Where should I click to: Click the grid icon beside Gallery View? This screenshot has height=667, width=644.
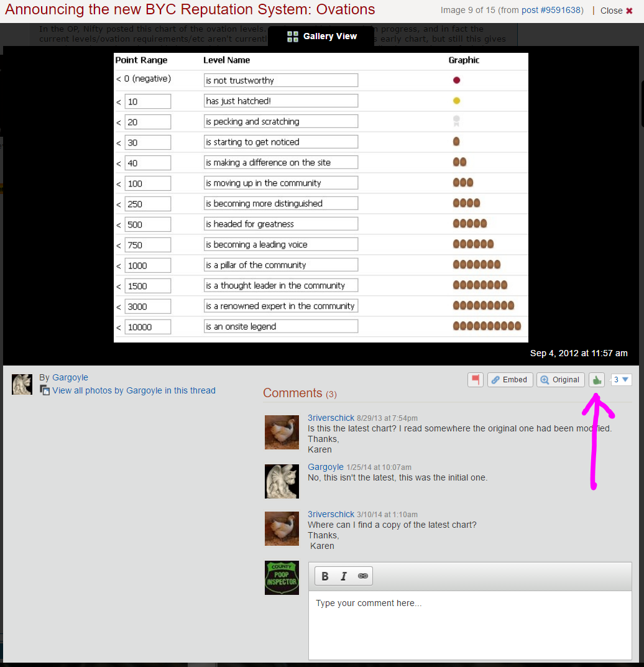pos(293,37)
